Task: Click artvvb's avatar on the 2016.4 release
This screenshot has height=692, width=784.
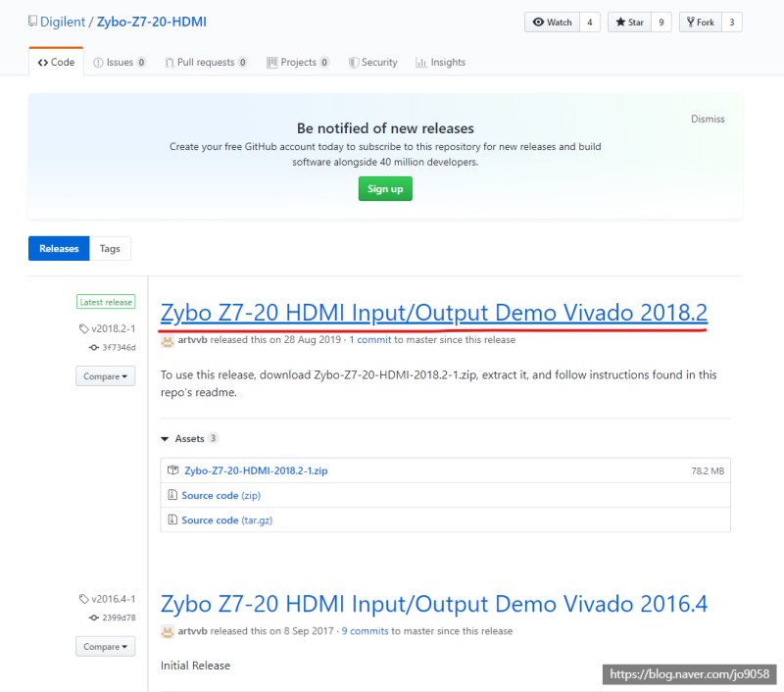Action: [168, 631]
